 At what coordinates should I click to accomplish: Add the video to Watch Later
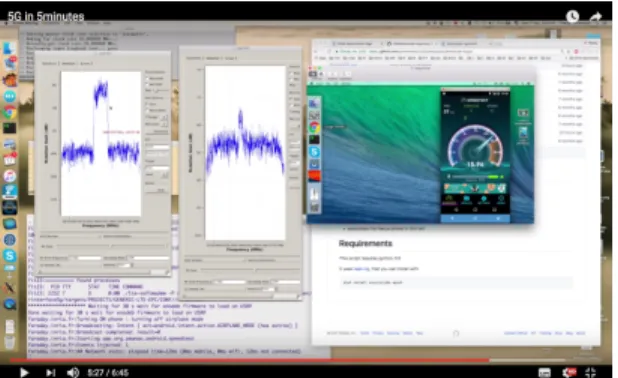click(x=572, y=16)
